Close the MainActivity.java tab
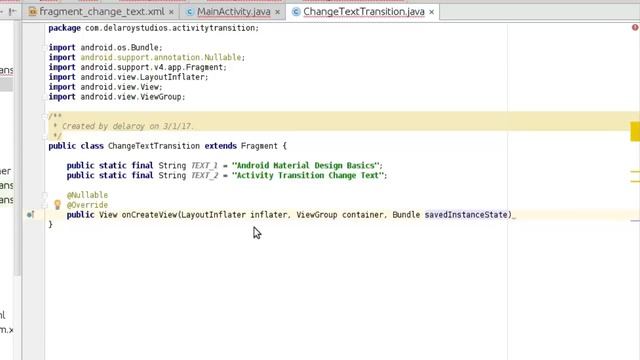Screen dimensions: 640x360 [278, 12]
